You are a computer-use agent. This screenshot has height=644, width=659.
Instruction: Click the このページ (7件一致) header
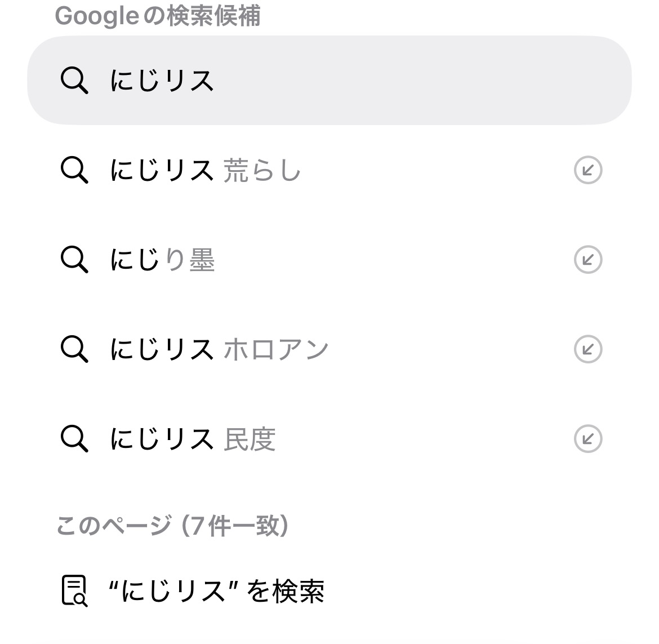pyautogui.click(x=173, y=526)
